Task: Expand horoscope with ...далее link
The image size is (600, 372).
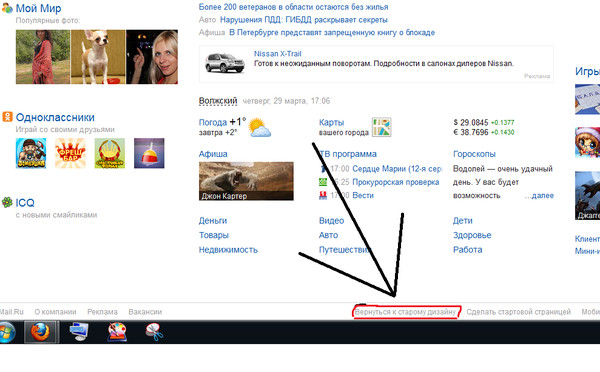Action: 539,196
